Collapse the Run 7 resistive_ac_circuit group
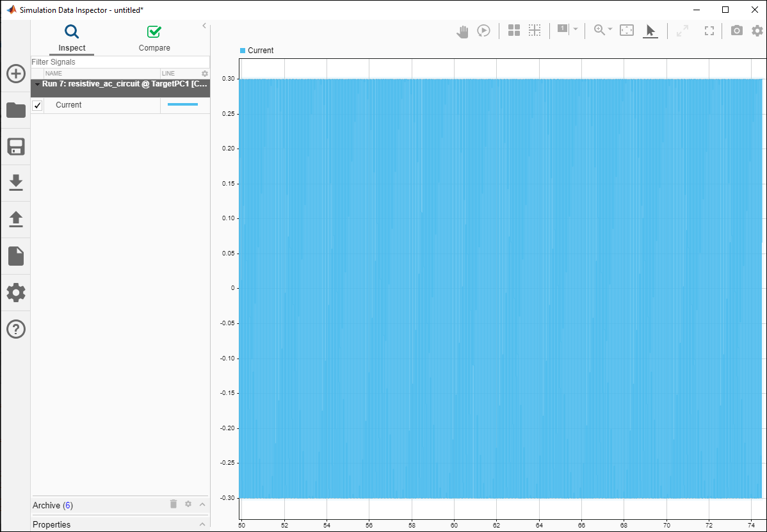This screenshot has width=767, height=532. 37,84
